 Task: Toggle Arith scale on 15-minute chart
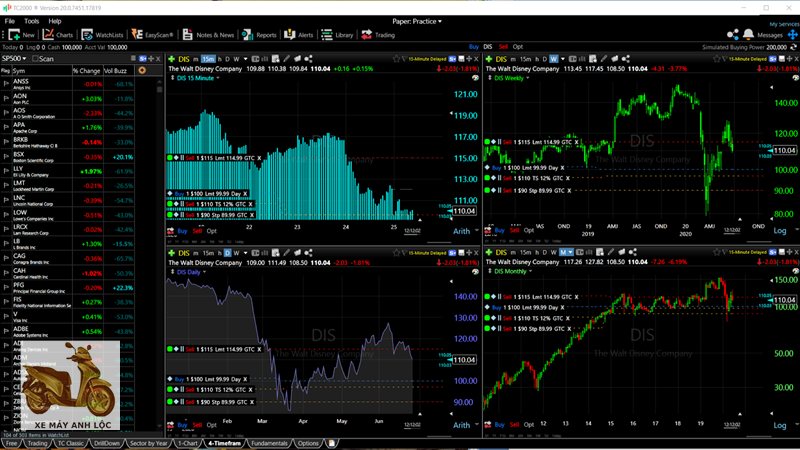(x=461, y=231)
